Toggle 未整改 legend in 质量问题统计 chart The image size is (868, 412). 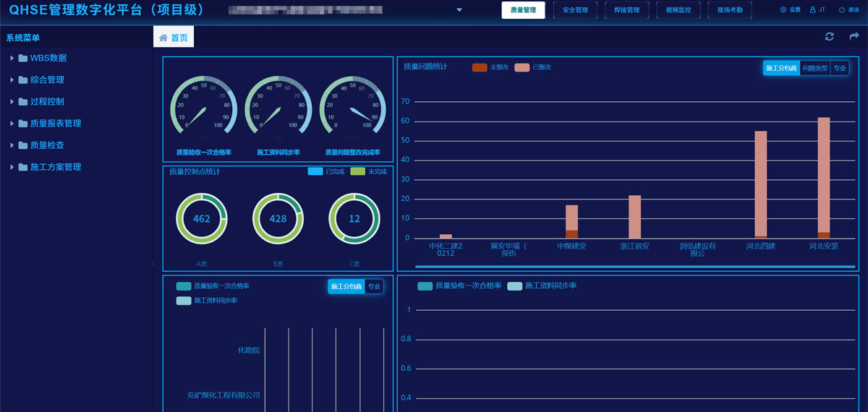pos(480,67)
